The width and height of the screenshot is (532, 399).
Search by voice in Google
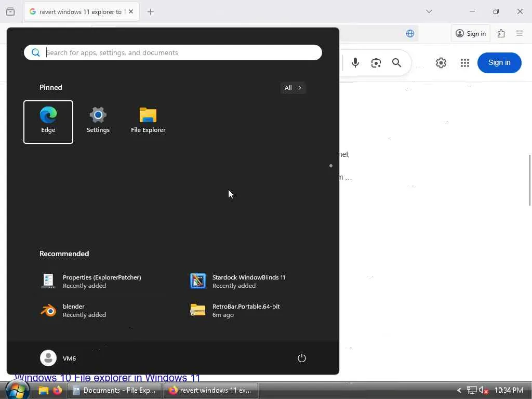click(355, 63)
